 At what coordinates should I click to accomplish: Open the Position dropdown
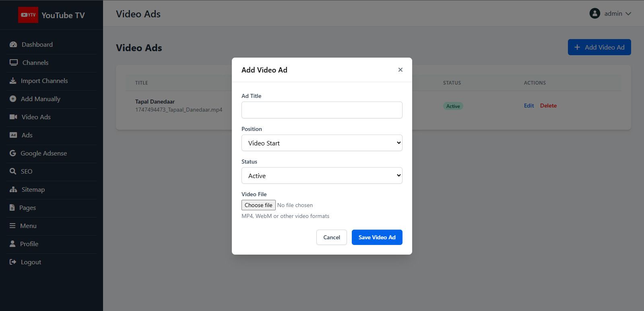(322, 143)
